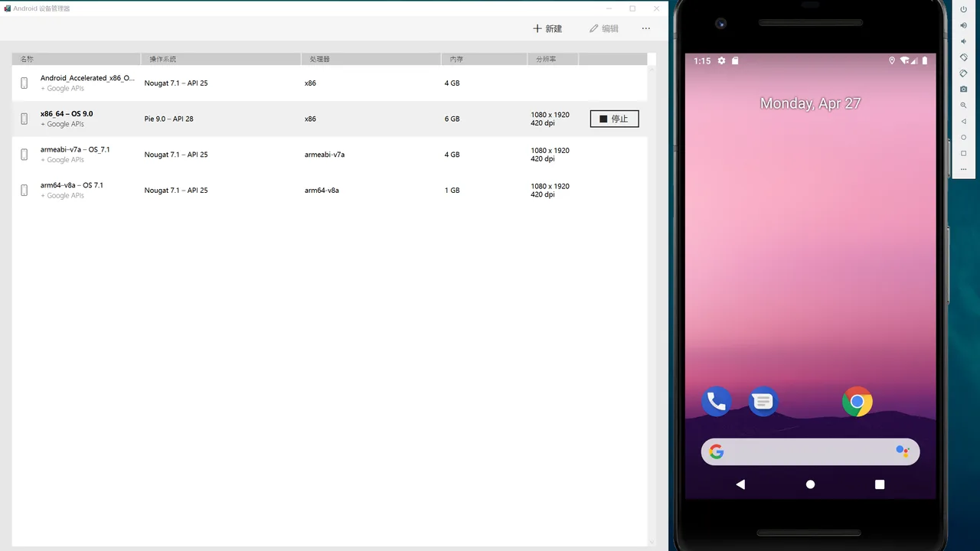Screen dimensions: 980x551
Task: Tap the 1:15 clock in phone status bar
Action: [702, 60]
